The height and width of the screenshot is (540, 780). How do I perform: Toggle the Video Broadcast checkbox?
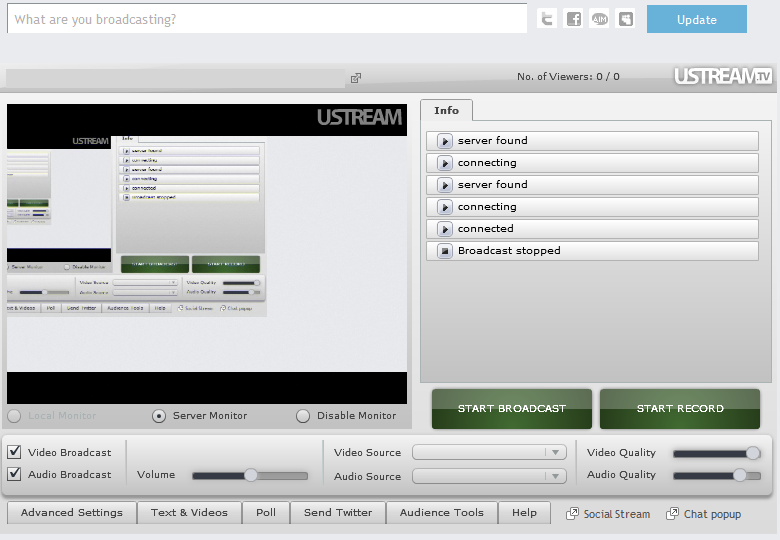[x=14, y=452]
